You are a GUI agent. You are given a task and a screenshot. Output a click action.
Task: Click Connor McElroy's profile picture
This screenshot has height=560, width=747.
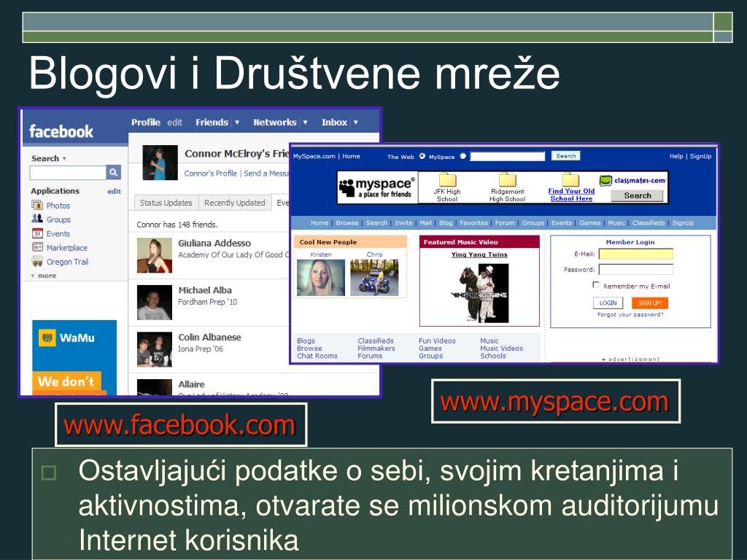coord(160,163)
